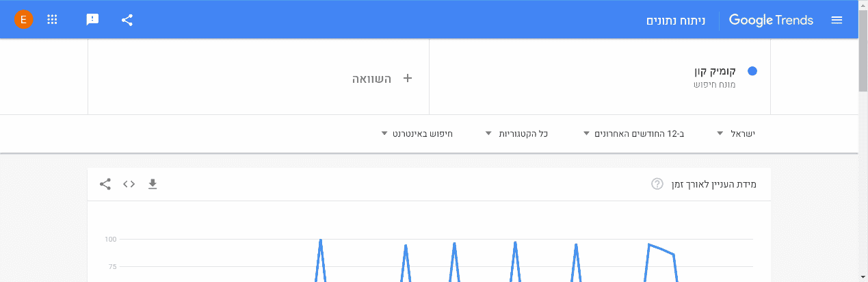Download the interest over time chart

click(x=153, y=184)
